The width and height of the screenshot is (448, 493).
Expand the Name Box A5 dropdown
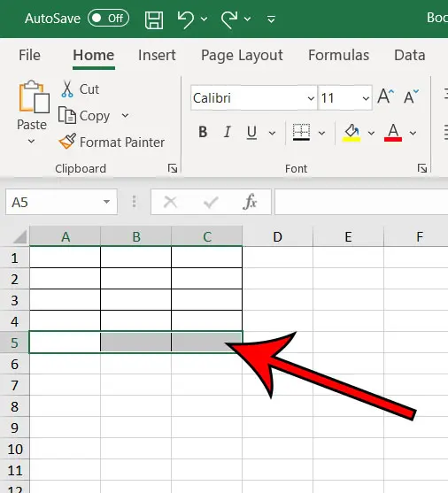(x=106, y=202)
